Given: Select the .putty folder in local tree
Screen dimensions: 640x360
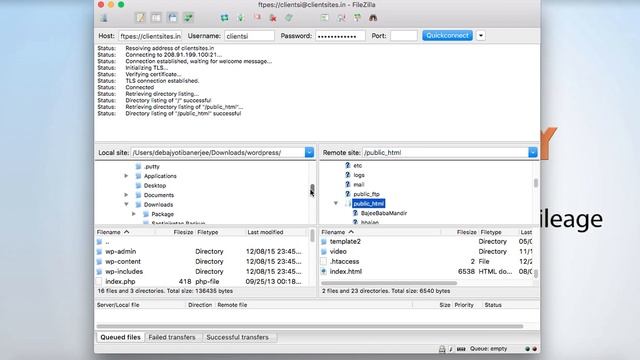Looking at the screenshot, I should click(x=151, y=167).
